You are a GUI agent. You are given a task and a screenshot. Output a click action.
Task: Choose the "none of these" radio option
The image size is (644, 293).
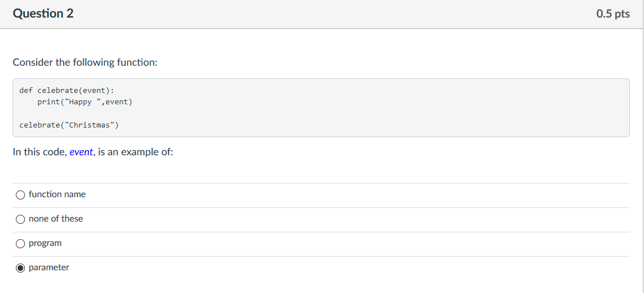coord(20,219)
